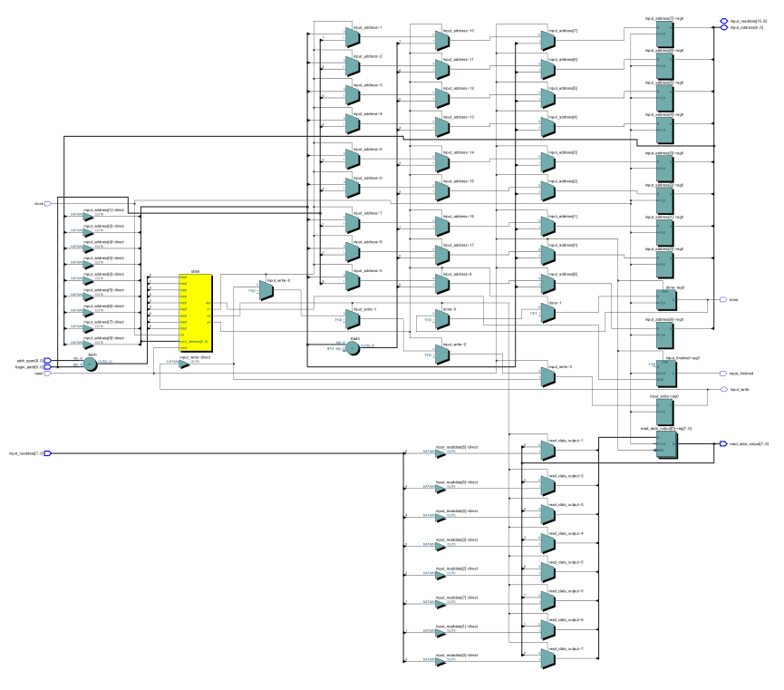
Task: Click the input_write~0 multiplexer
Action: tap(266, 290)
